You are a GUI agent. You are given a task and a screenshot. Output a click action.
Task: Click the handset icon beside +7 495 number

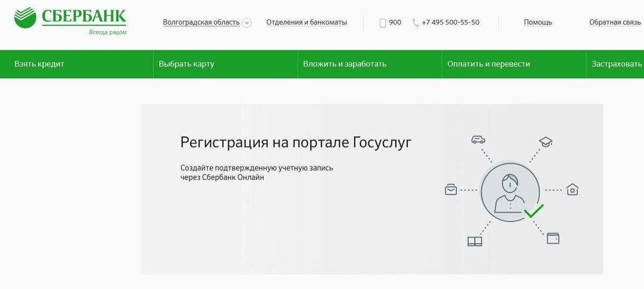(415, 23)
